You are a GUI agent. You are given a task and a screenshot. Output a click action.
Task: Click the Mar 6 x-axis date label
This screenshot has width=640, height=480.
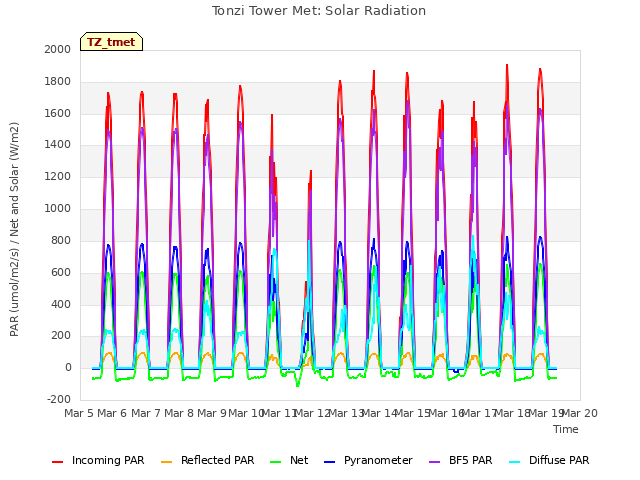click(112, 413)
